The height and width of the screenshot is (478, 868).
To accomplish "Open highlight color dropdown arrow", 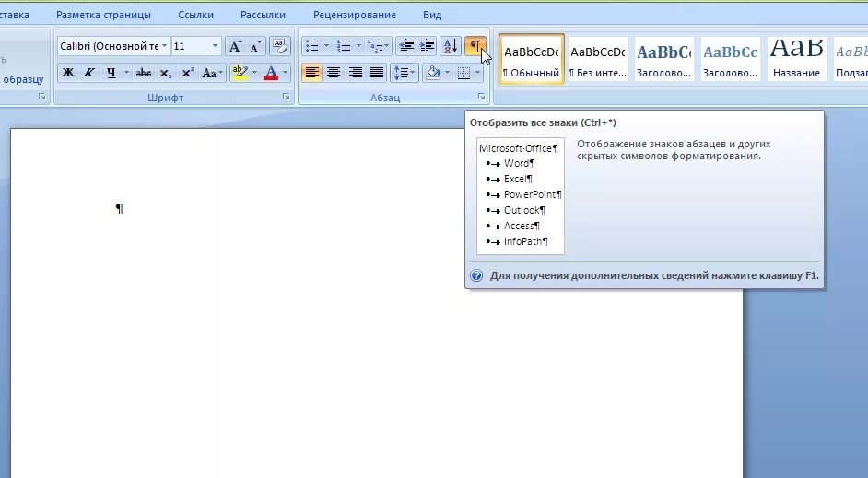I will (x=254, y=73).
